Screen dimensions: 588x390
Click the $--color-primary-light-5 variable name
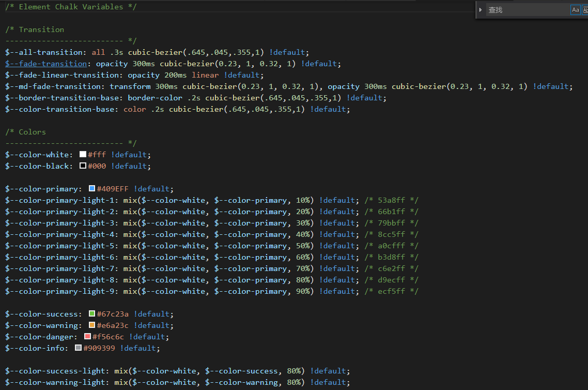coord(61,246)
